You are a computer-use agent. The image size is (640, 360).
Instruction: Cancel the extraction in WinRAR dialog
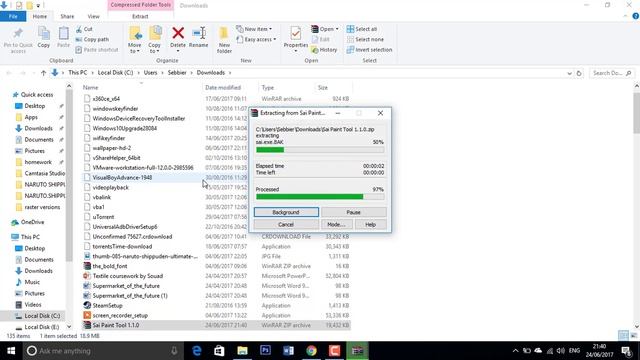[x=286, y=224]
